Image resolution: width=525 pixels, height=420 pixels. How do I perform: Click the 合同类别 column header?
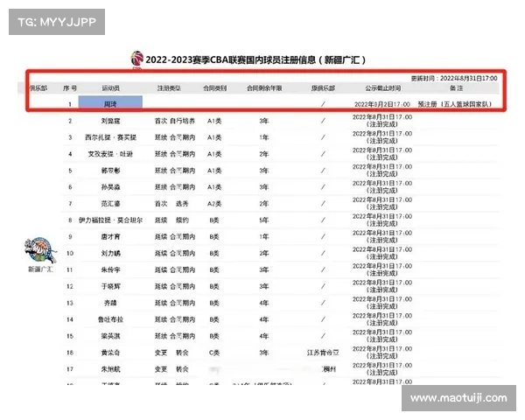point(215,88)
